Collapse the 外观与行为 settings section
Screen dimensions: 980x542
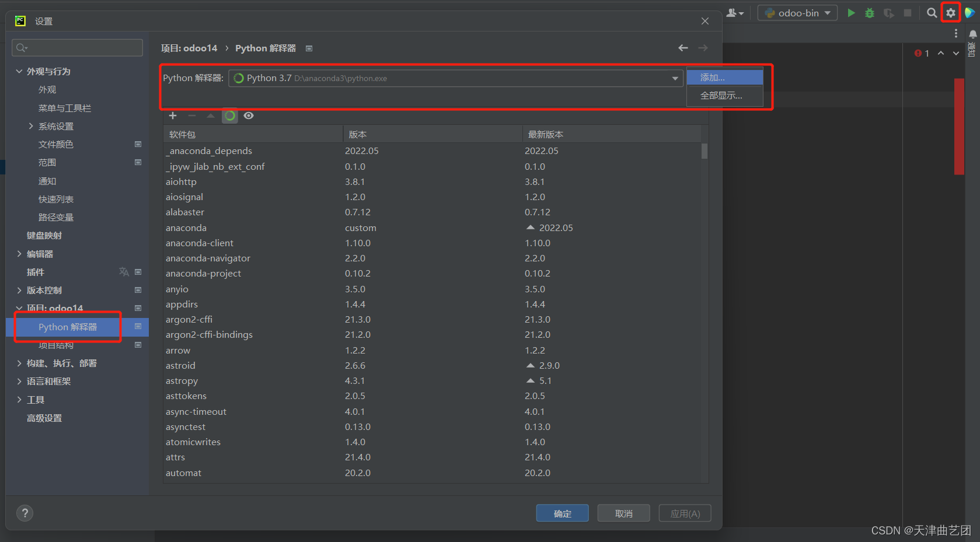pos(19,71)
